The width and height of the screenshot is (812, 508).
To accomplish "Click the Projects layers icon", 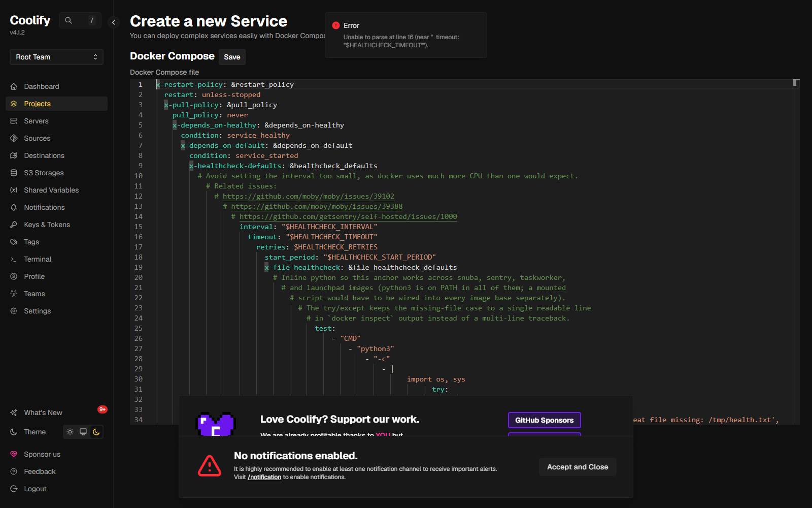I will pos(14,104).
